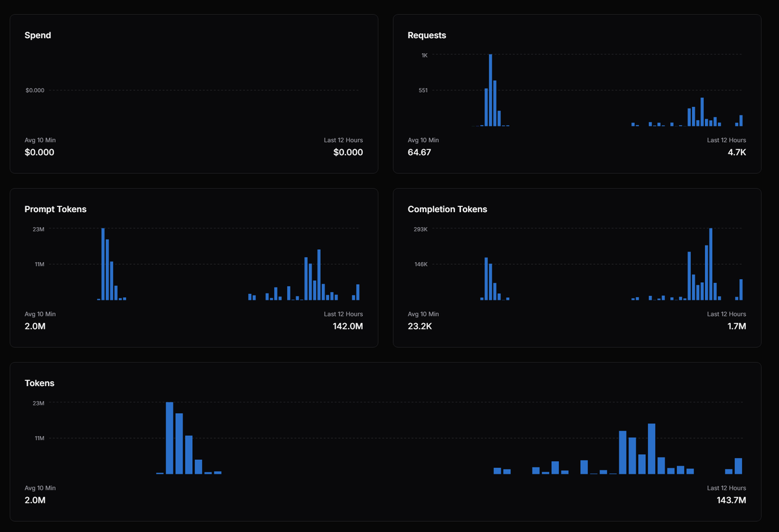
Task: Click Avg 10 Min label in Tokens card
Action: pyautogui.click(x=40, y=488)
